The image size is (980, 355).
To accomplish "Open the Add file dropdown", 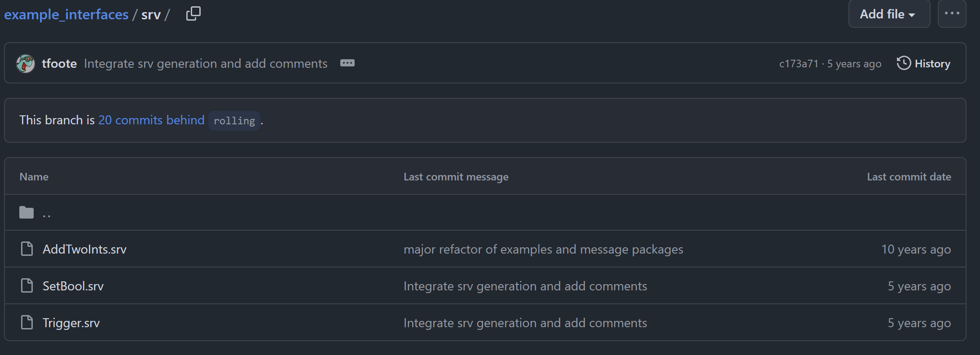I will (888, 14).
